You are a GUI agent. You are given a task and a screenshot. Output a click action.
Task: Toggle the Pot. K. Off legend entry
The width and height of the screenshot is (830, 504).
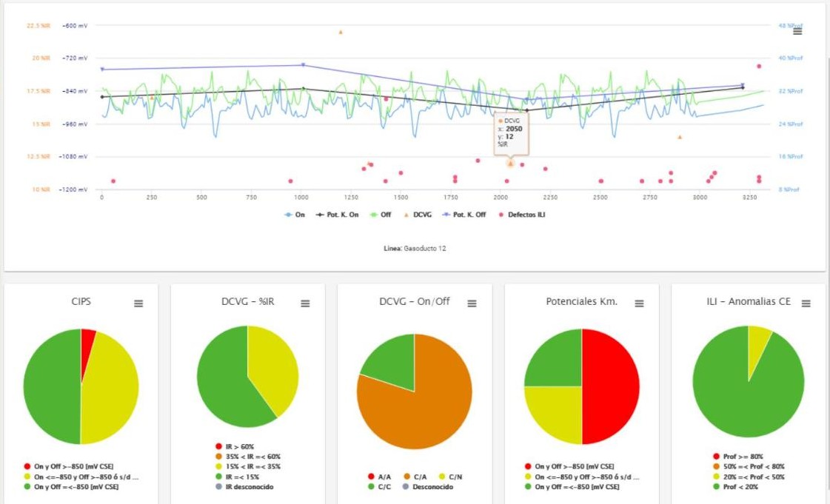point(464,215)
